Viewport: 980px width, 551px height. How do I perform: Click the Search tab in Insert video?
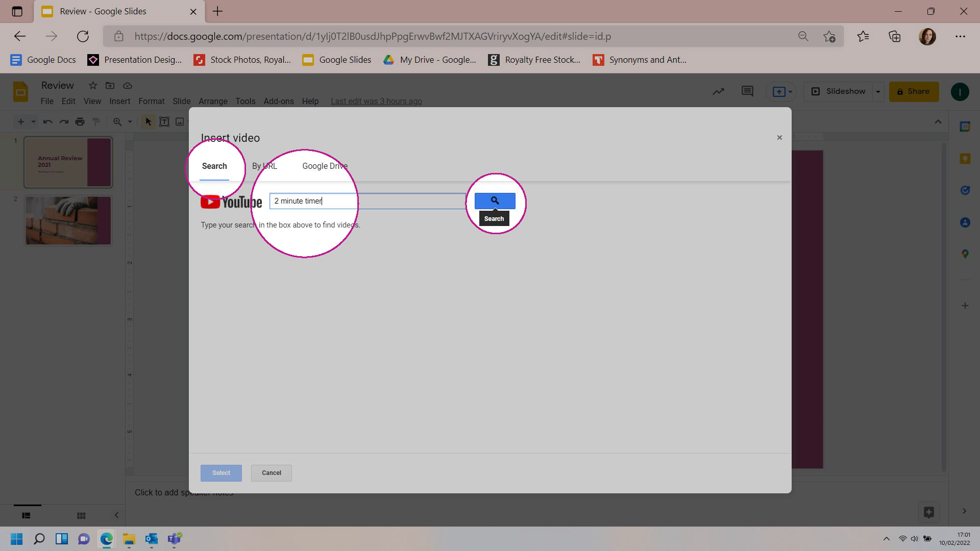pos(214,165)
